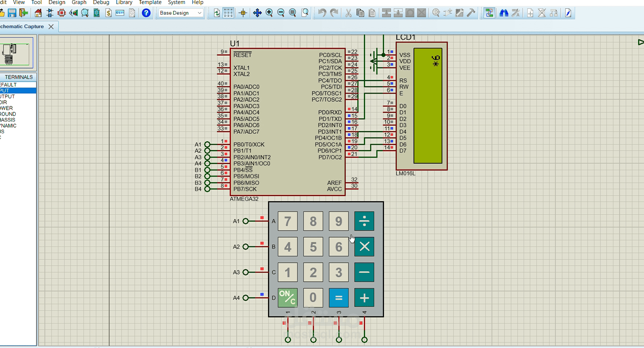Select the Schematic Capture tab
This screenshot has width=644, height=348.
[22, 27]
